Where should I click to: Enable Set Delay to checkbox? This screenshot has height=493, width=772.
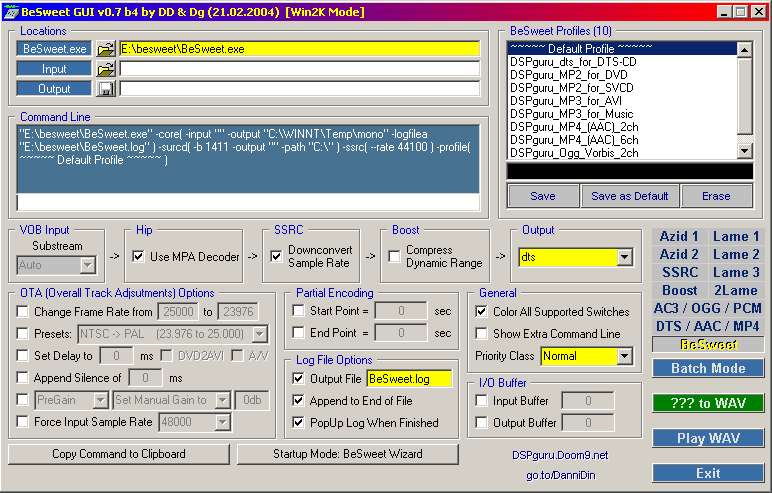(x=23, y=356)
